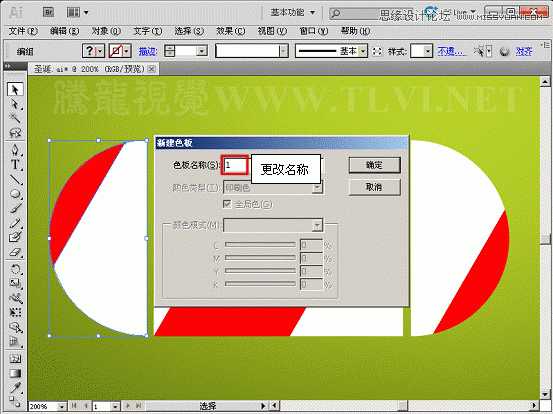Screen dimensions: 553x414
Task: Select the Eraser tool
Action: pos(15,252)
